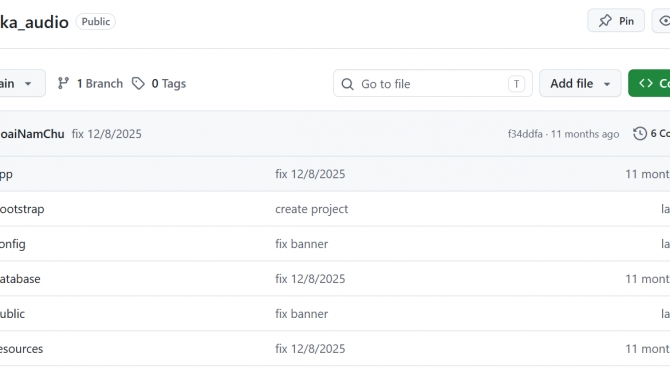Open the public folder
Viewport: 670px width, 377px height.
pos(12,314)
